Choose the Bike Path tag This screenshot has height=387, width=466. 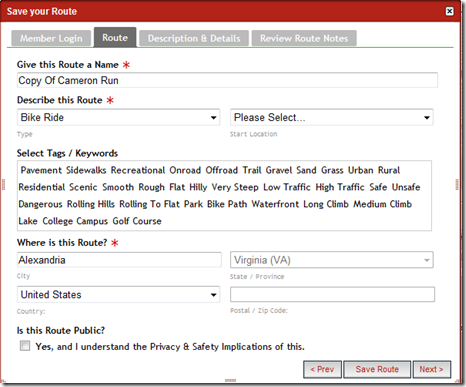click(x=227, y=204)
